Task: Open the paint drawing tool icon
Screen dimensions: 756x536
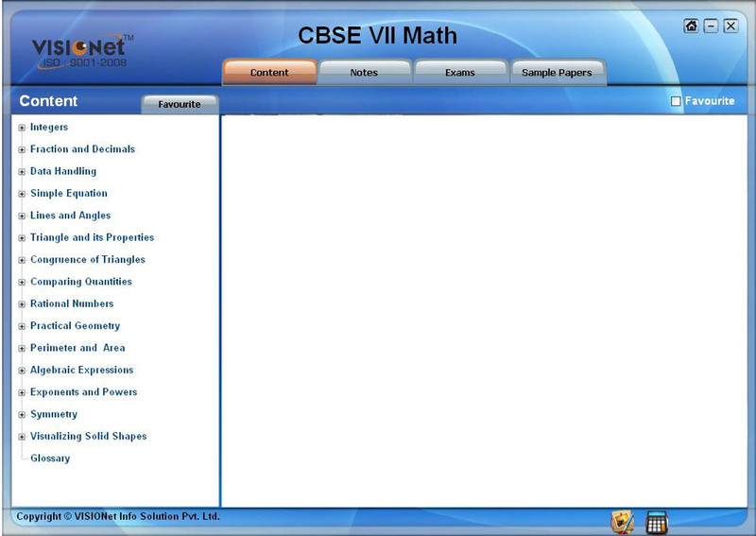Action: 622,521
